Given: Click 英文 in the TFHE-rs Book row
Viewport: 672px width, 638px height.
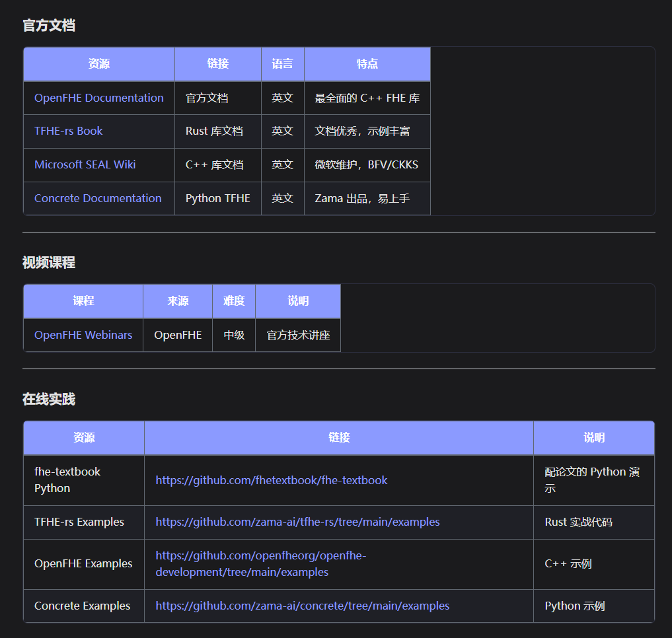Looking at the screenshot, I should point(282,131).
